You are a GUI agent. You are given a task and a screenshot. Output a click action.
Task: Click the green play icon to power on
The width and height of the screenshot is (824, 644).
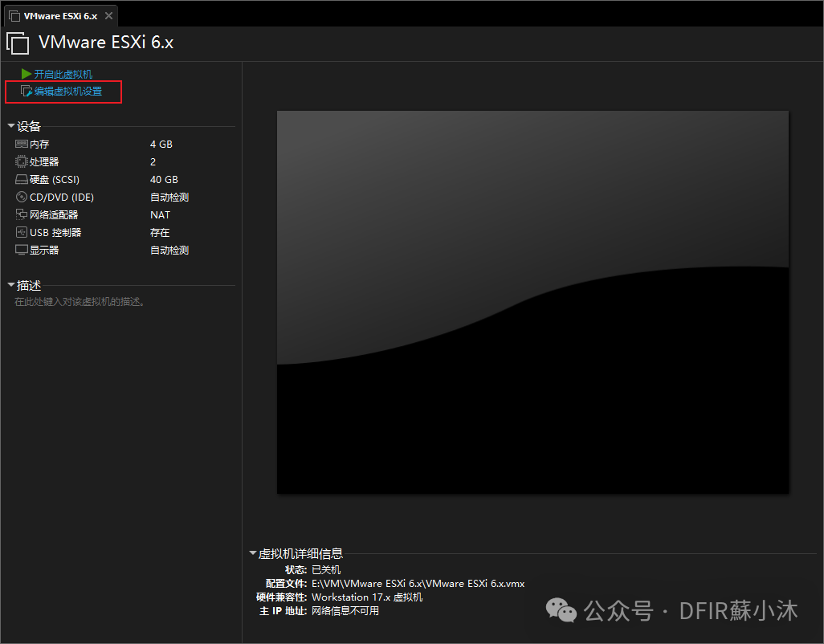(27, 74)
